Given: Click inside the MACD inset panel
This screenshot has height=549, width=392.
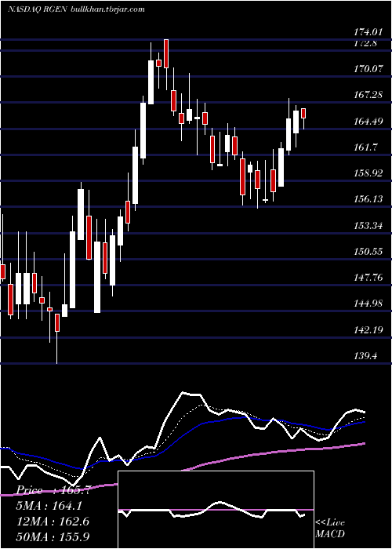Looking at the screenshot, I should [216, 510].
